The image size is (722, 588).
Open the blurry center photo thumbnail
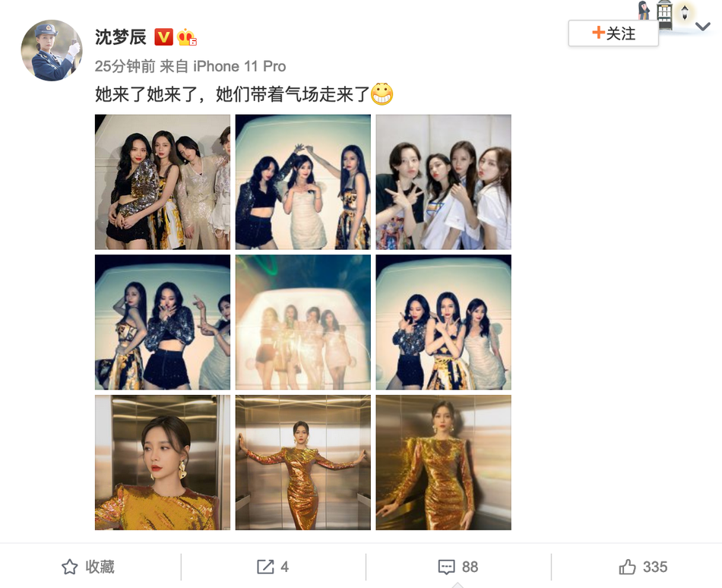pos(303,322)
